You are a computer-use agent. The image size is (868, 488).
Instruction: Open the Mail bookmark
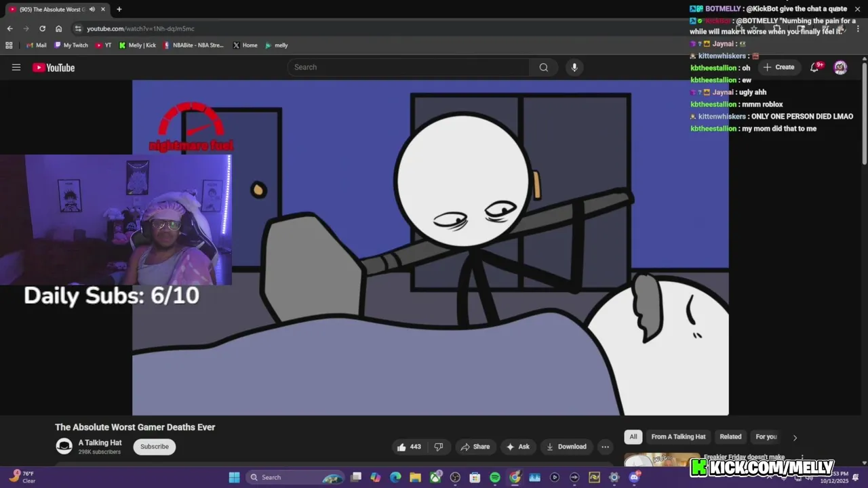pyautogui.click(x=37, y=45)
